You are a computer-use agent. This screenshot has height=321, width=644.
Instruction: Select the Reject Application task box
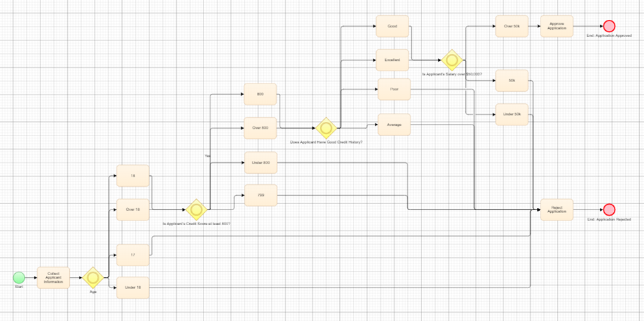pyautogui.click(x=556, y=209)
